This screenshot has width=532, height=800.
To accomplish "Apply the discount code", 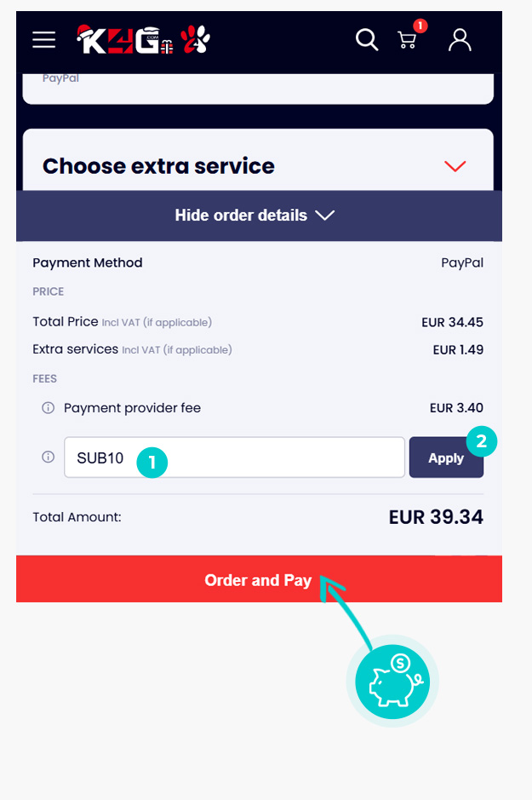I will point(446,458).
